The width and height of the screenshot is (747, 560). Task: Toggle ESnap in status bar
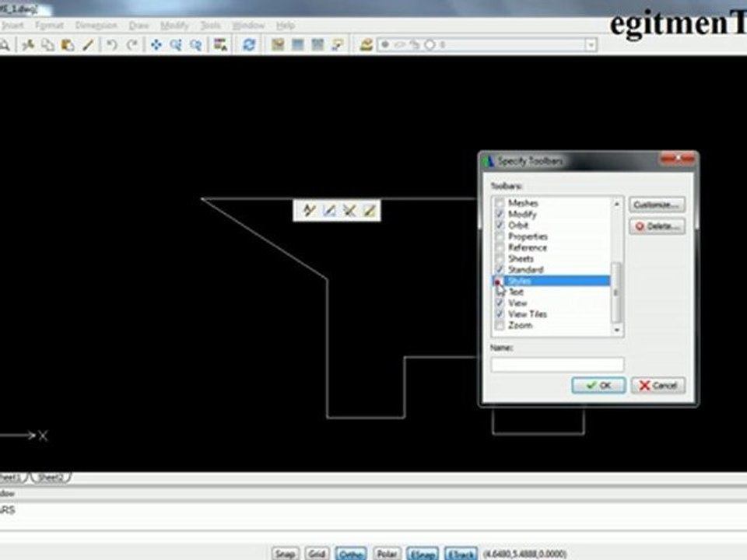coord(422,554)
